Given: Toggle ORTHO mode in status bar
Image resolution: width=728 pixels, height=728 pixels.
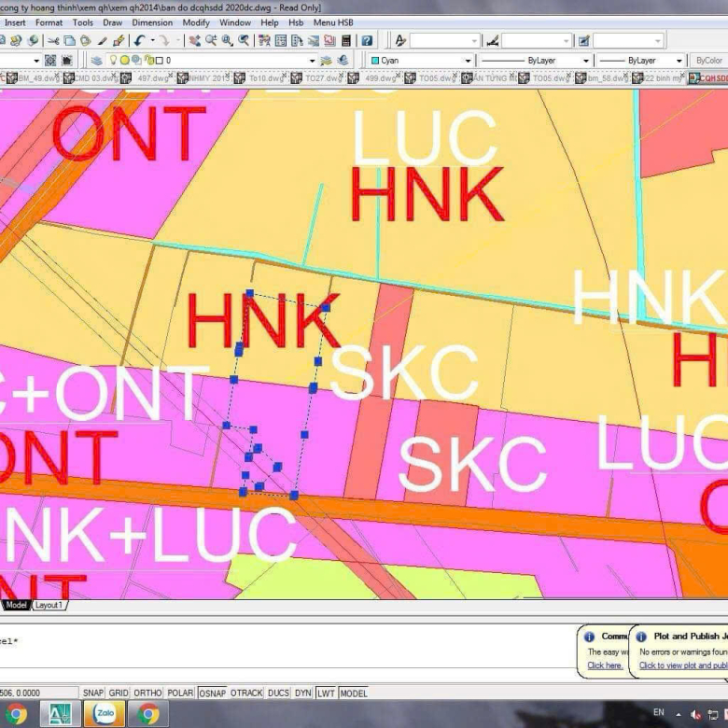Looking at the screenshot, I should point(147,693).
